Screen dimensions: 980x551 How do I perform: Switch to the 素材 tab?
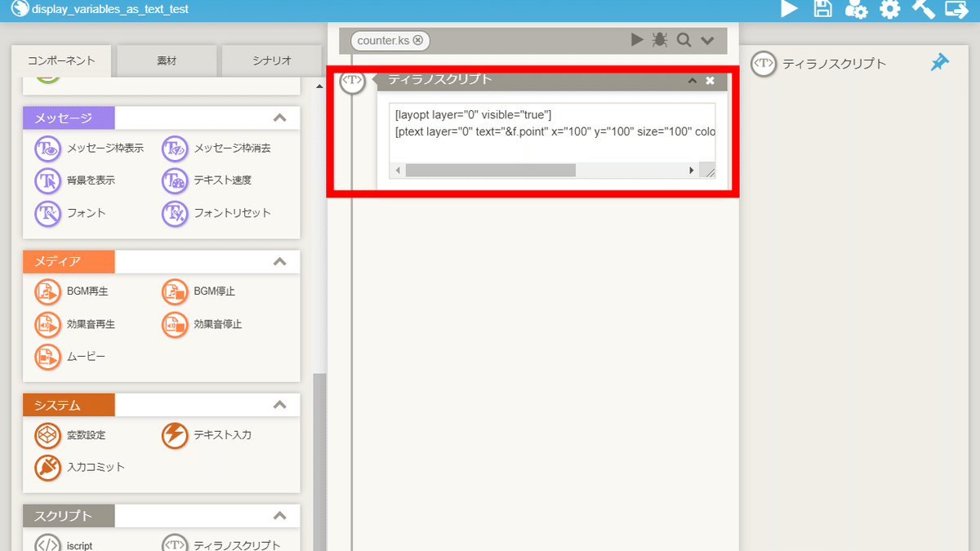(167, 61)
